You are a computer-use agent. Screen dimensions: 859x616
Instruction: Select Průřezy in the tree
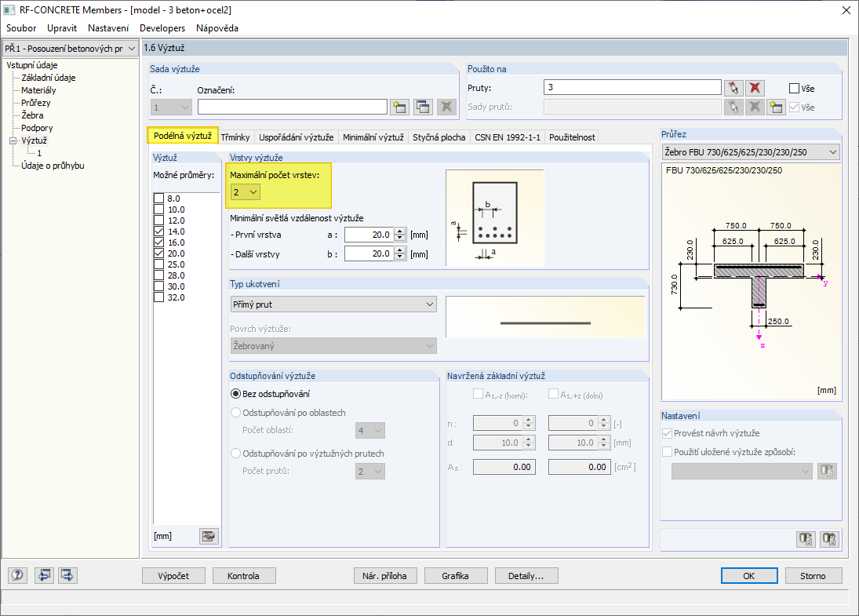pyautogui.click(x=35, y=103)
